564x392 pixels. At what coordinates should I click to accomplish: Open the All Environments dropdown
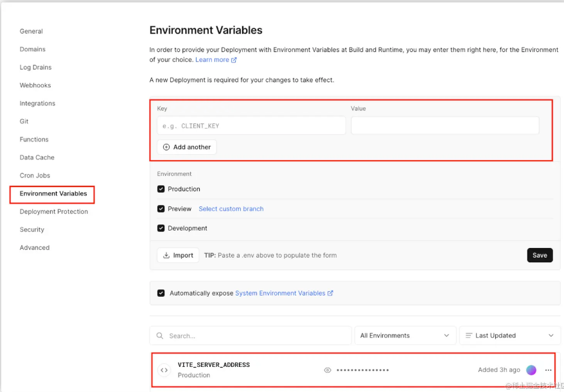point(405,335)
